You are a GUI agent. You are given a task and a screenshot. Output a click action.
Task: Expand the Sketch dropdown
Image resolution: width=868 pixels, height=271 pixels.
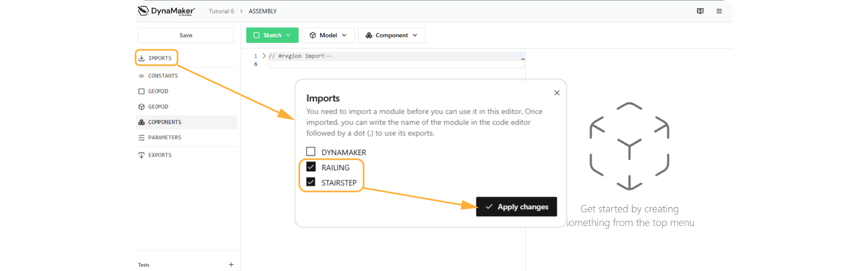pos(272,35)
